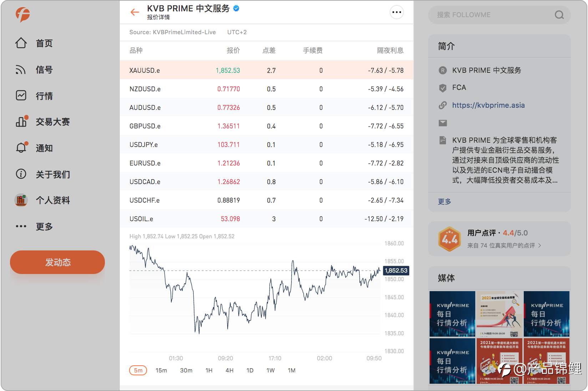The width and height of the screenshot is (588, 391).
Task: Open 首页 in sidebar
Action: click(x=44, y=43)
